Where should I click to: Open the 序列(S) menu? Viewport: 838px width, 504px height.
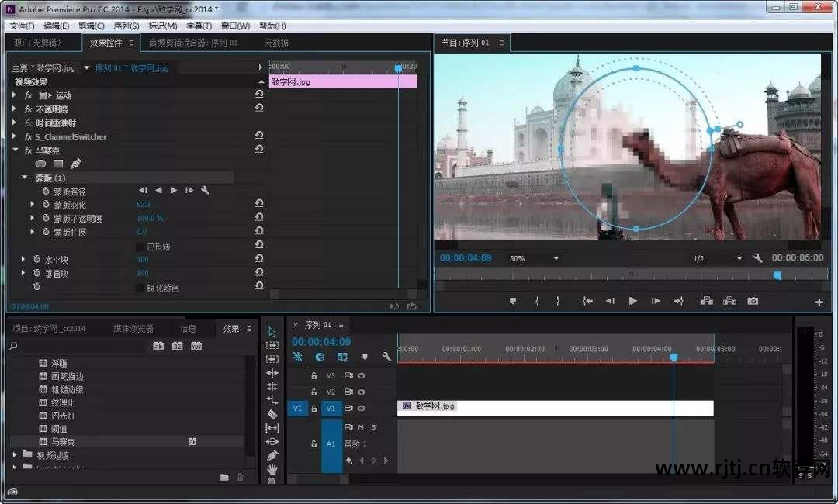(126, 26)
